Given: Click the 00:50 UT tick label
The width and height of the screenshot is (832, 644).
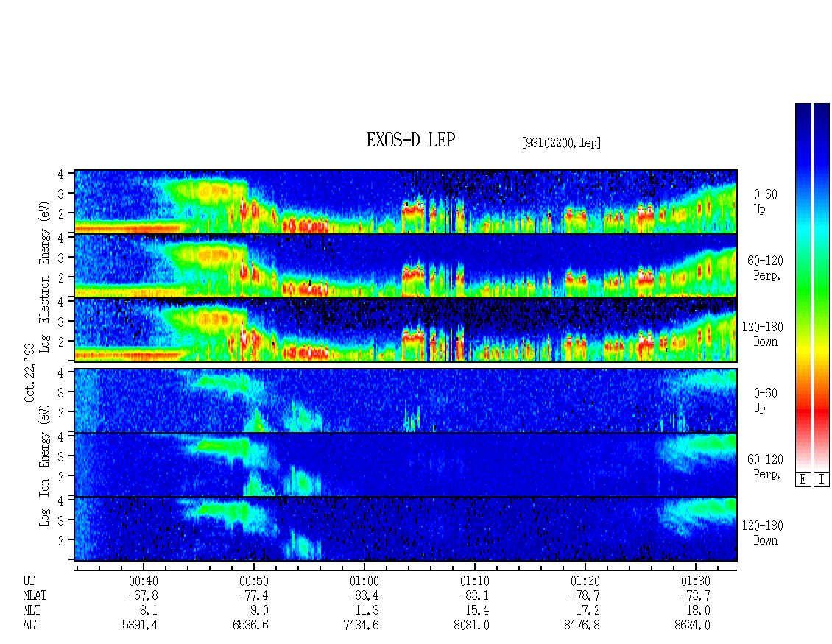Looking at the screenshot, I should pyautogui.click(x=253, y=581).
